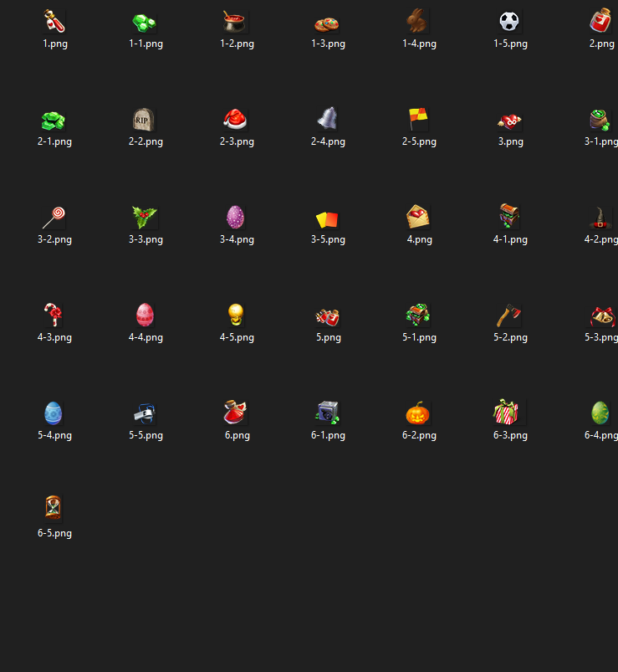
Task: Click the filename label 6-3.png
Action: coord(510,435)
